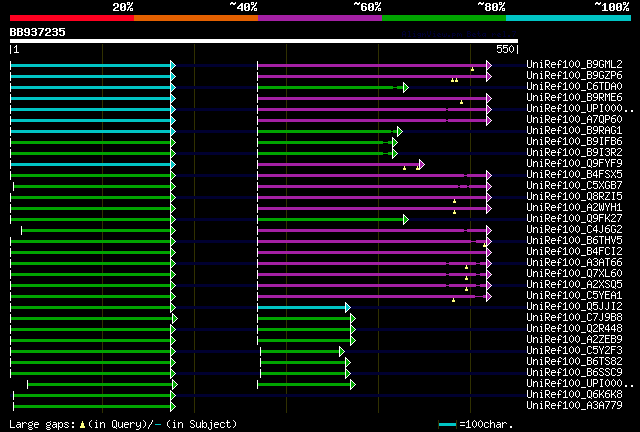This screenshot has height=432, width=640.
Task: Open hit UniRef100_B9RAG1
Action: [x=574, y=130]
